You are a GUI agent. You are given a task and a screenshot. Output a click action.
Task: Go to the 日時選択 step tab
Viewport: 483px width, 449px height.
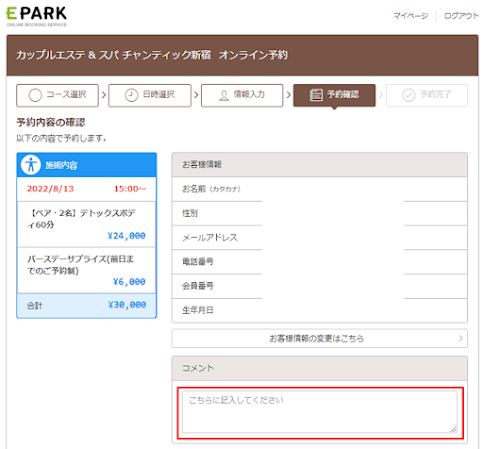(x=150, y=95)
